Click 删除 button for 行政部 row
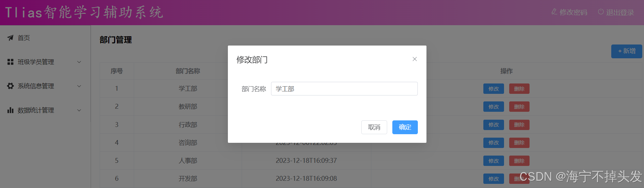644x188 pixels. (x=519, y=125)
